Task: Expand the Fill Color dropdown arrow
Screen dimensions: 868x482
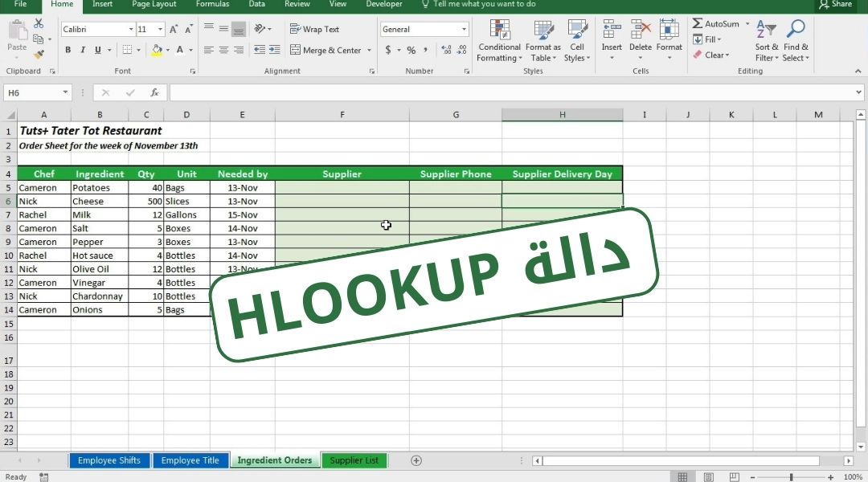Action: (x=168, y=50)
